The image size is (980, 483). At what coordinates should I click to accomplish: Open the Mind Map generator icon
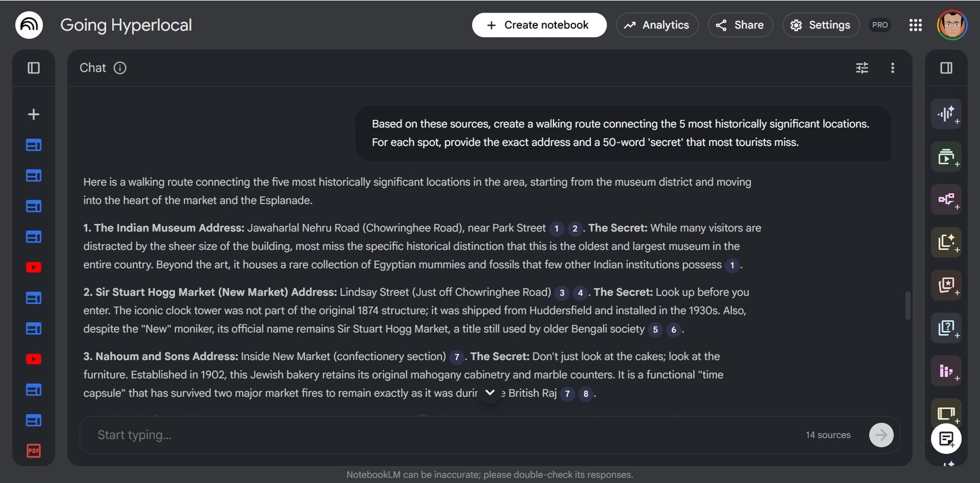click(946, 199)
